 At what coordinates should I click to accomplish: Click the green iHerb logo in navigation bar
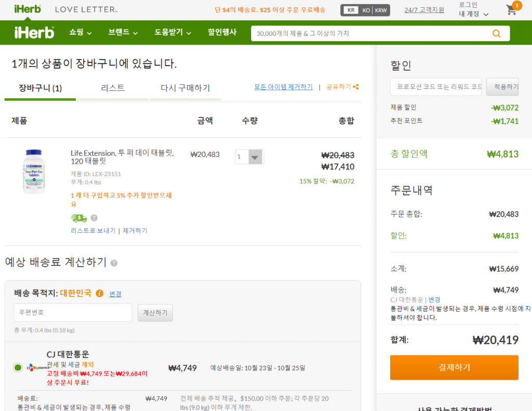(x=34, y=33)
